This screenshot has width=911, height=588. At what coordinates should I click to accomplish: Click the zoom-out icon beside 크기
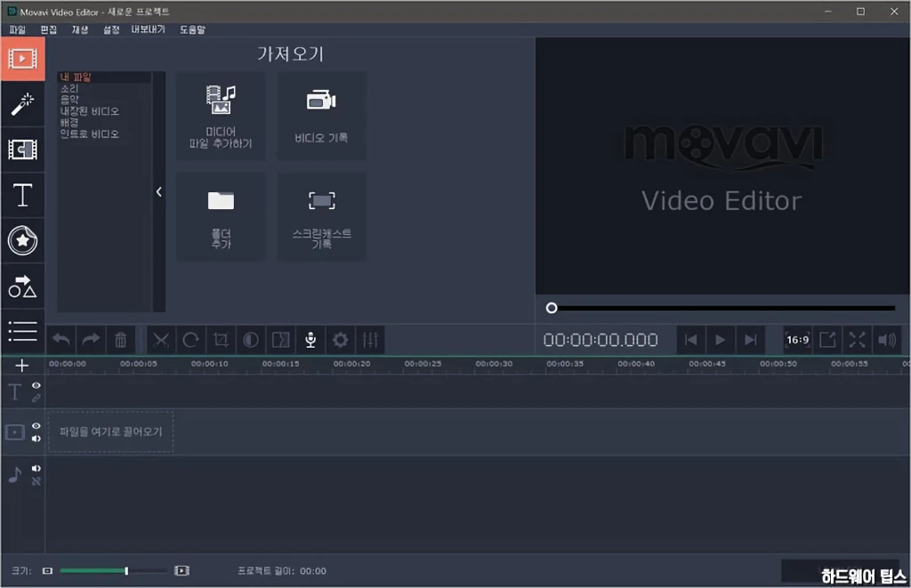tap(48, 571)
